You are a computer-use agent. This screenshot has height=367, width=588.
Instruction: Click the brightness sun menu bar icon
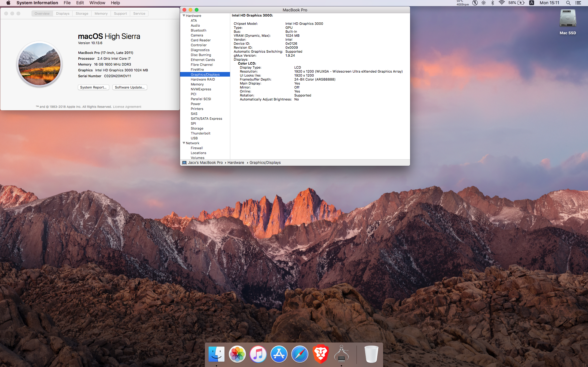[484, 3]
